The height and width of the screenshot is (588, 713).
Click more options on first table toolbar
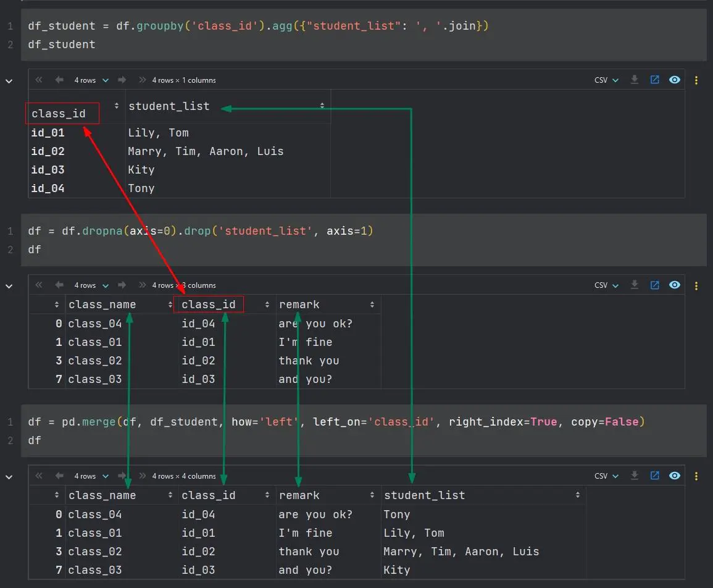(x=696, y=80)
